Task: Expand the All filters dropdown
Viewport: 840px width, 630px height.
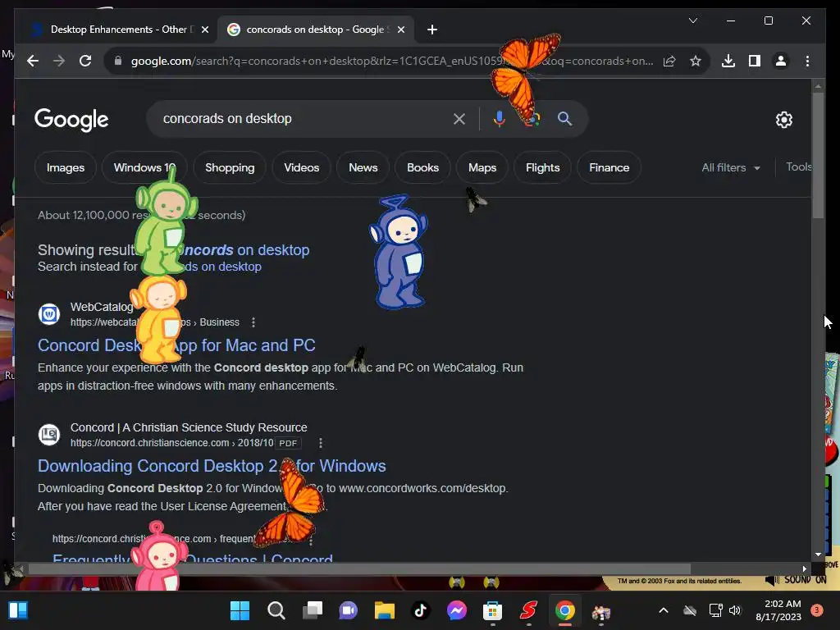Action: (x=731, y=167)
